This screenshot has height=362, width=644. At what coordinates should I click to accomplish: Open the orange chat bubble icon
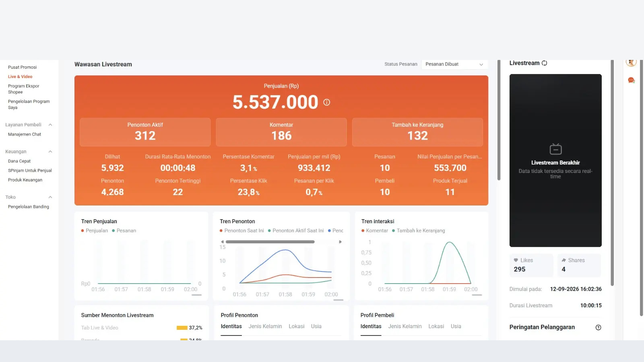click(631, 80)
